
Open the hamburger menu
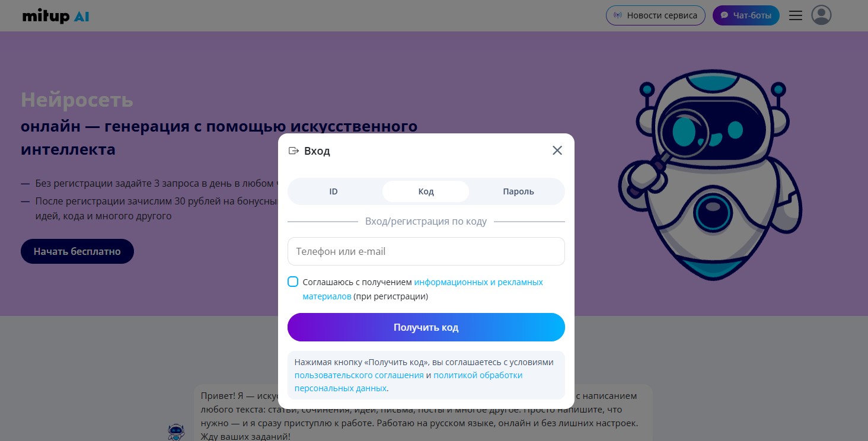(796, 15)
